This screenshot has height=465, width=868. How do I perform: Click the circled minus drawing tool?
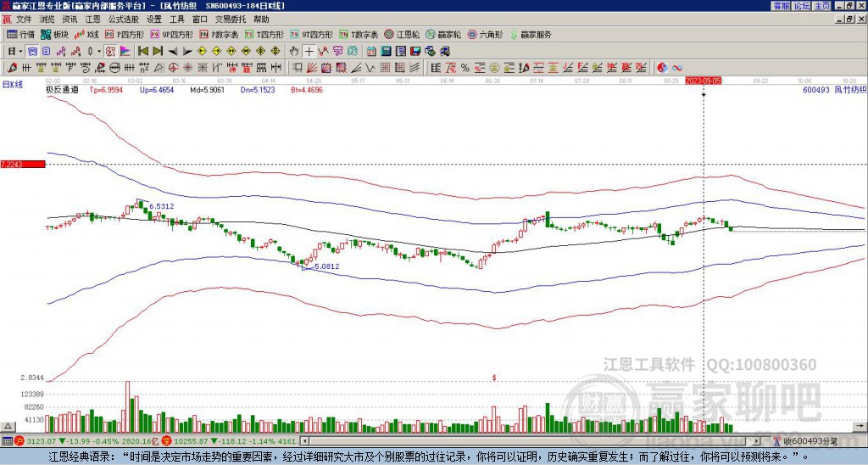pos(114,68)
